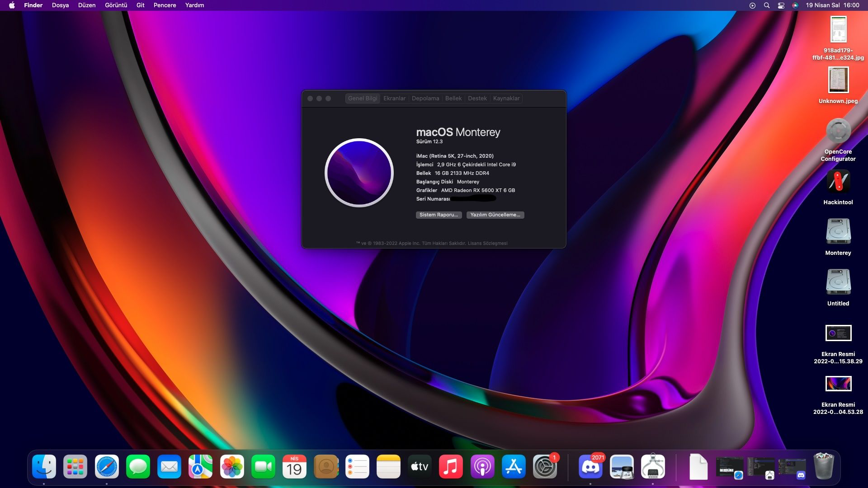The image size is (868, 488).
Task: Open the Pencere menu
Action: (x=165, y=5)
